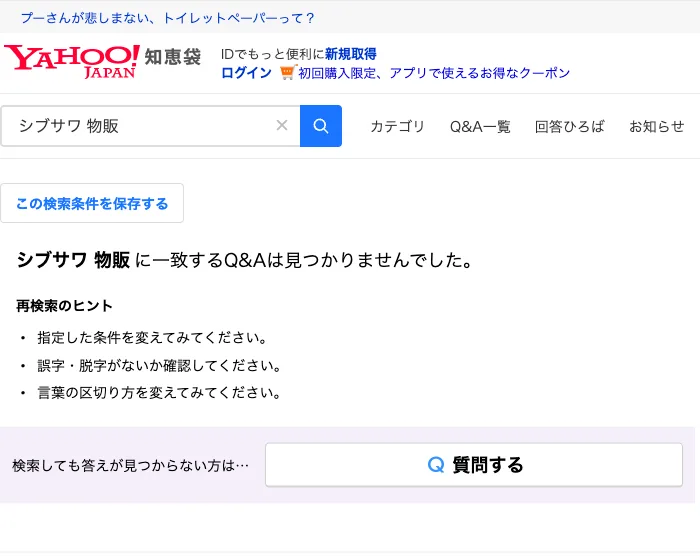The width and height of the screenshot is (700, 560).
Task: Open the Q&A一覧 page
Action: [x=480, y=126]
